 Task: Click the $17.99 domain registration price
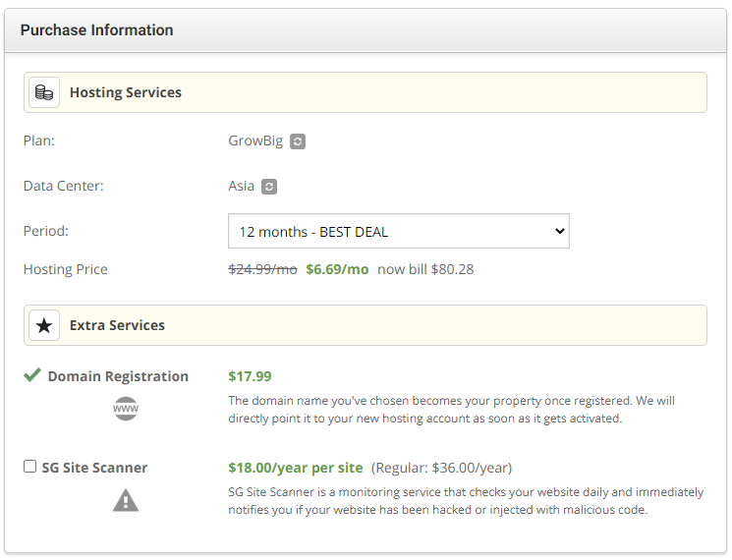pos(250,376)
